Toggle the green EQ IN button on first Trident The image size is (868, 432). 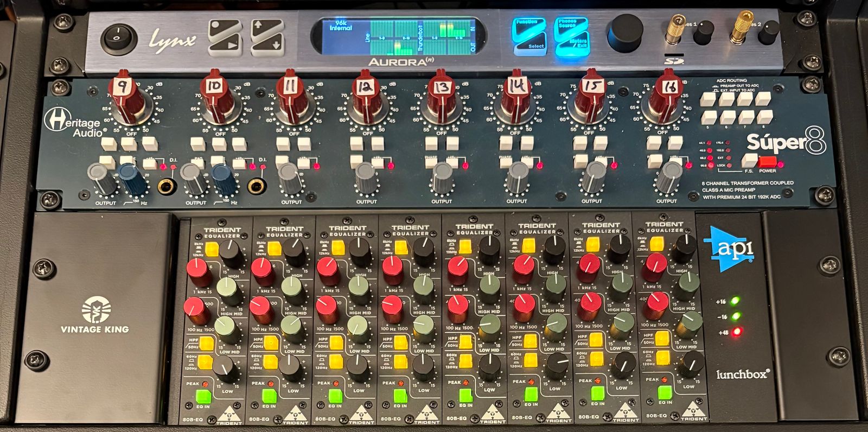(x=203, y=396)
